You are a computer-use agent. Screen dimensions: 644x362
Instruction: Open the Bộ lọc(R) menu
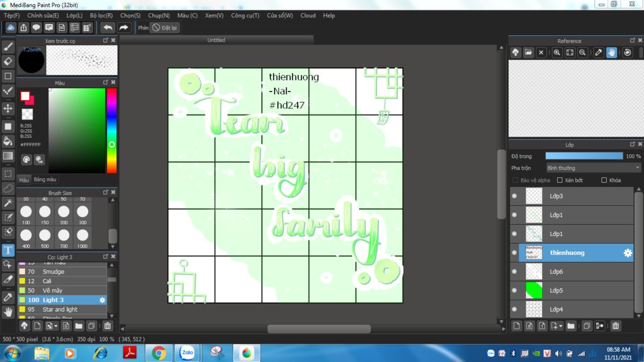[x=101, y=16]
